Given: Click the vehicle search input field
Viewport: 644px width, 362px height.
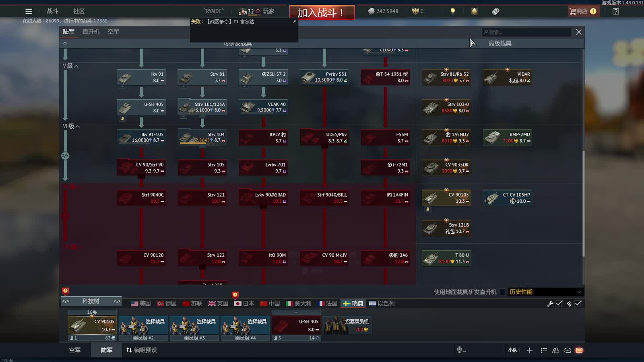Looking at the screenshot, I should [528, 32].
